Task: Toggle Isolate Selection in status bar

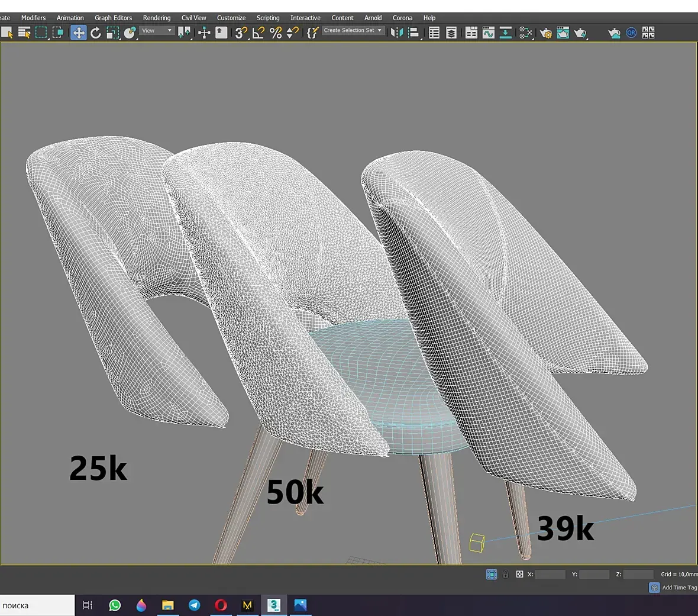Action: click(492, 574)
